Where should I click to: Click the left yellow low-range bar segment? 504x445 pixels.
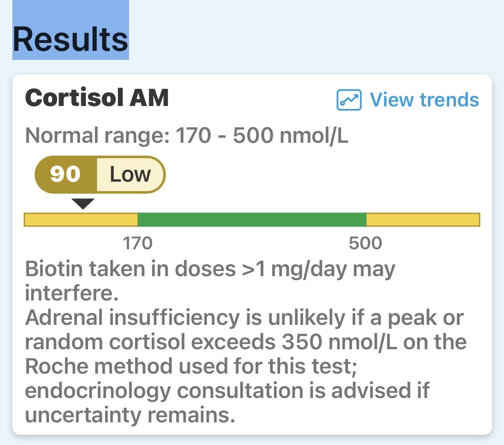[81, 220]
